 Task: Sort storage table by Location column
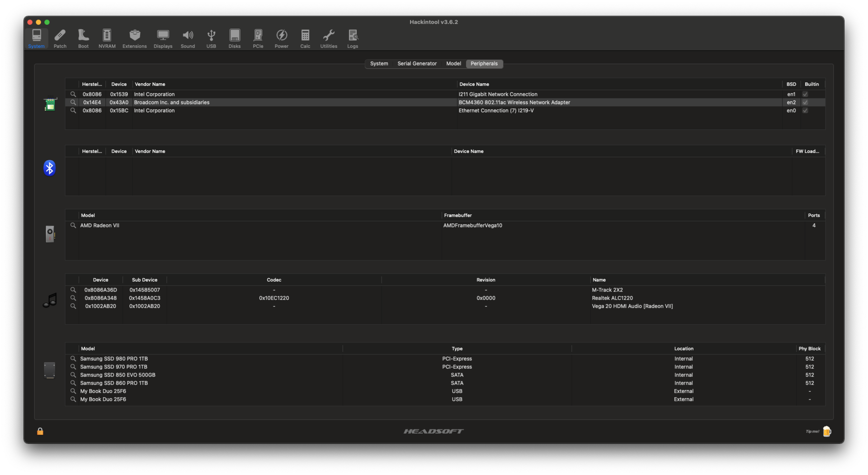pyautogui.click(x=684, y=349)
